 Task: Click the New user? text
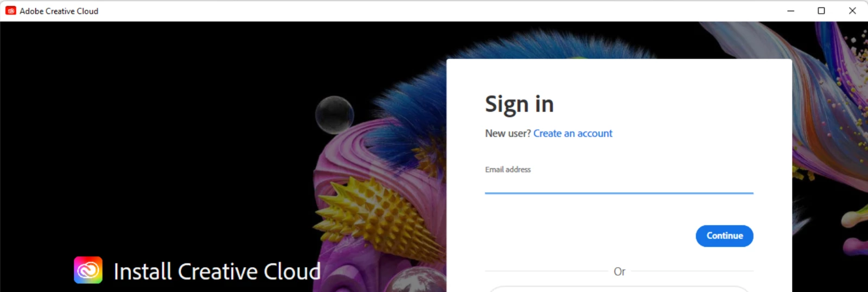[508, 134]
